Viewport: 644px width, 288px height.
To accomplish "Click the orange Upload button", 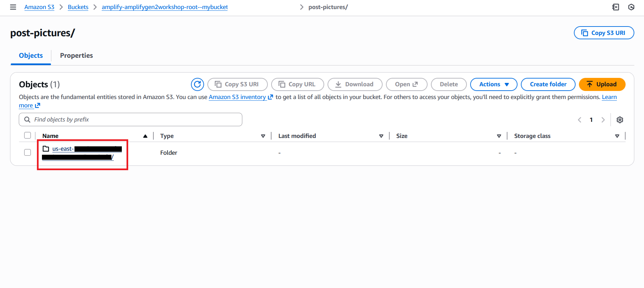I will coord(602,84).
